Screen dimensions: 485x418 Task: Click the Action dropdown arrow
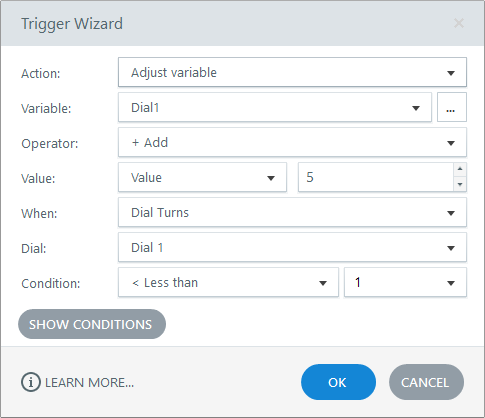[x=451, y=73]
